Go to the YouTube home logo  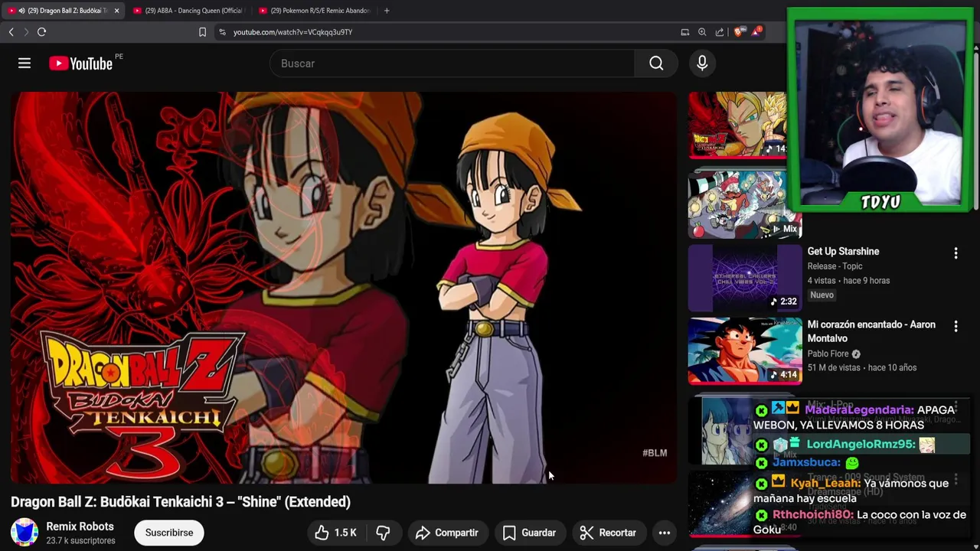(80, 64)
